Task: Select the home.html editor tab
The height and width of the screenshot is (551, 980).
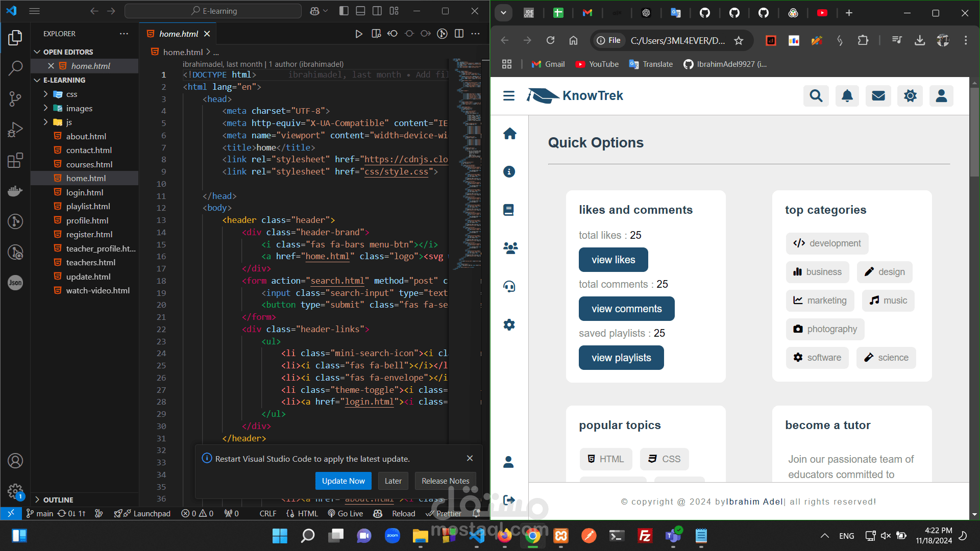Action: [179, 34]
